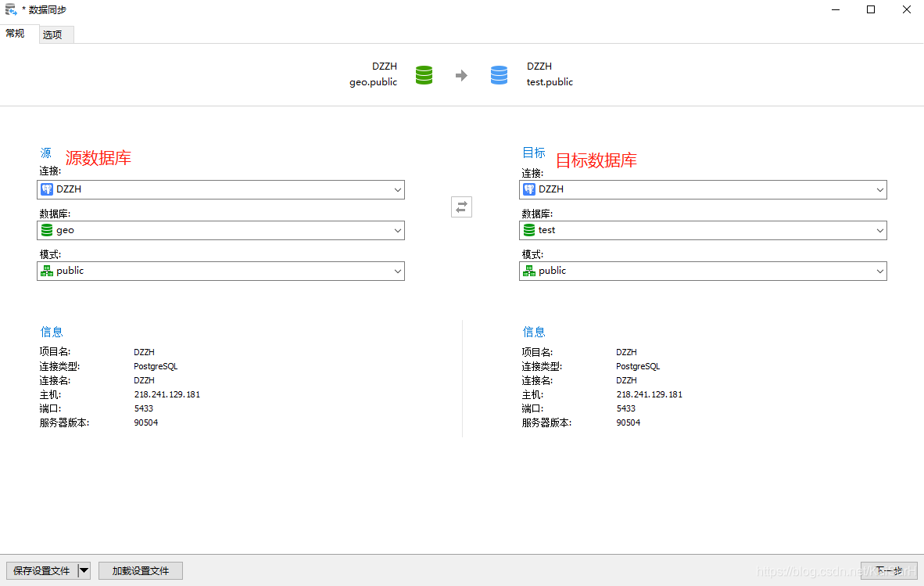Click the schema icon beside public under 源
Image resolution: width=924 pixels, height=586 pixels.
tap(46, 270)
